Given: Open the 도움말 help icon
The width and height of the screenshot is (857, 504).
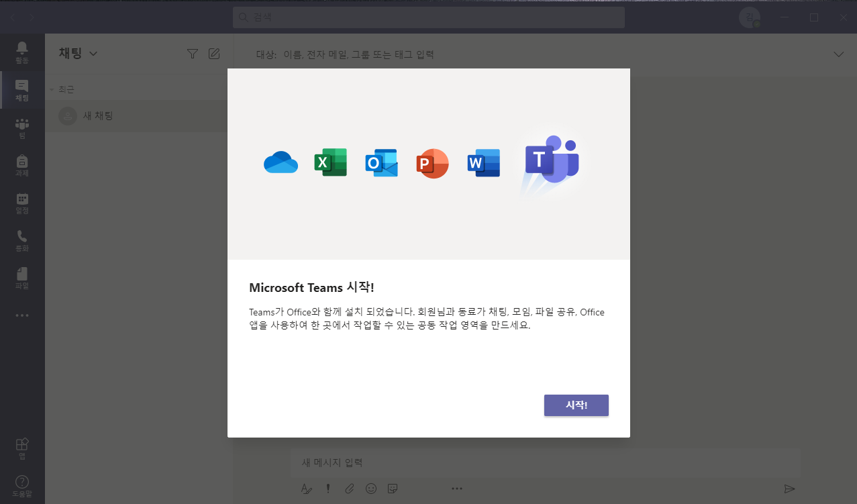Looking at the screenshot, I should (x=22, y=486).
